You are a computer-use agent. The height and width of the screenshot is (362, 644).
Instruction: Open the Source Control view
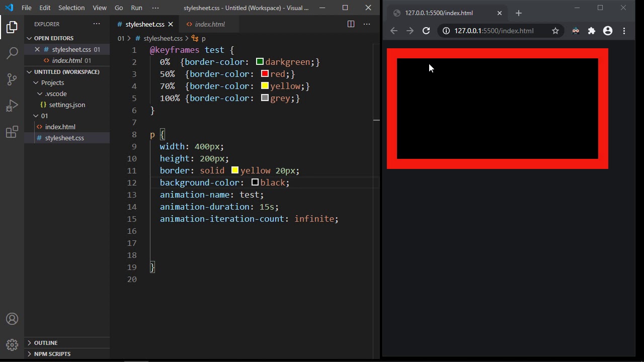coord(12,79)
